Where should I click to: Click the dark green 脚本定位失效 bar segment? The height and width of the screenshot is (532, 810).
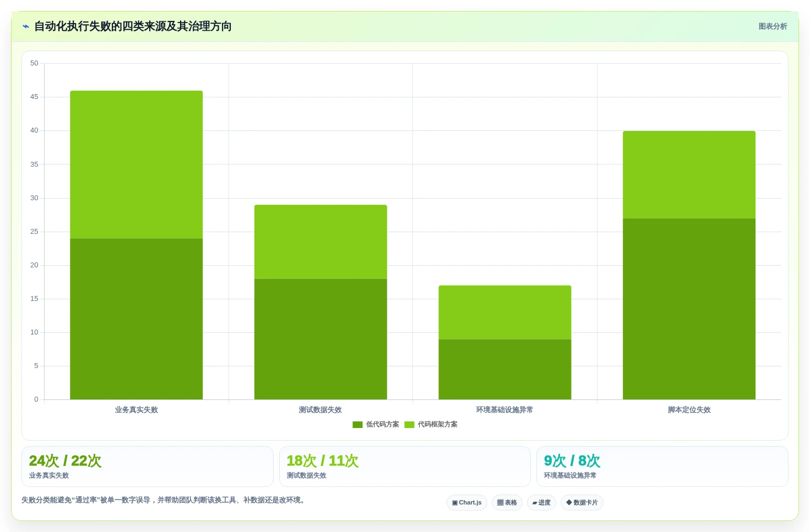689,309
